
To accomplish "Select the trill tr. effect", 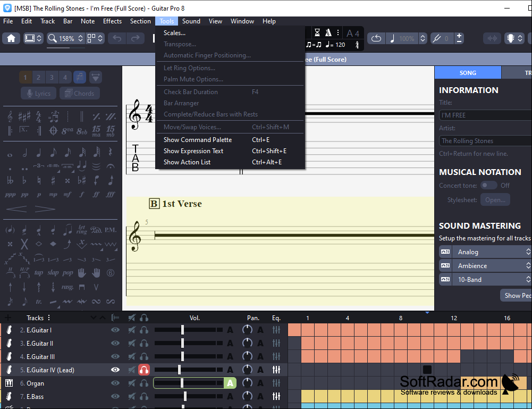I will pos(39,302).
